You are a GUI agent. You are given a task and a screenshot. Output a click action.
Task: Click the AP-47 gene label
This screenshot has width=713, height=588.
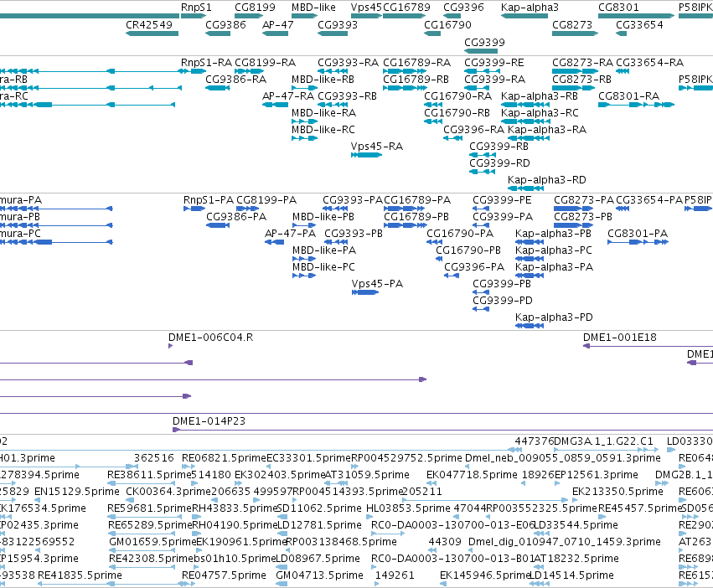click(278, 24)
